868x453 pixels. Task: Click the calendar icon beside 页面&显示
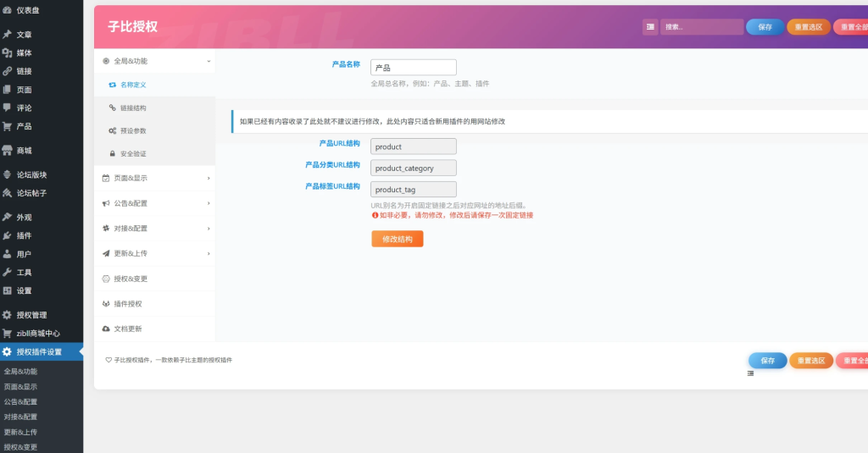(106, 178)
